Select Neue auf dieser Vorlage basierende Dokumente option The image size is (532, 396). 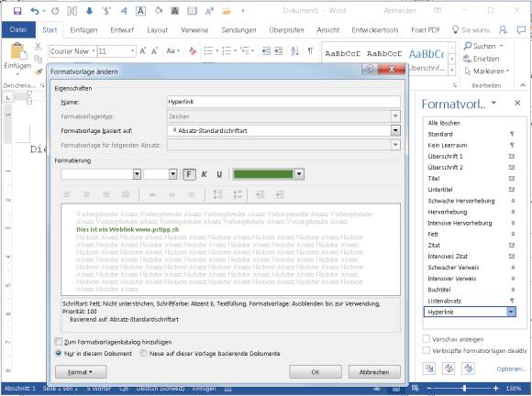(143, 353)
